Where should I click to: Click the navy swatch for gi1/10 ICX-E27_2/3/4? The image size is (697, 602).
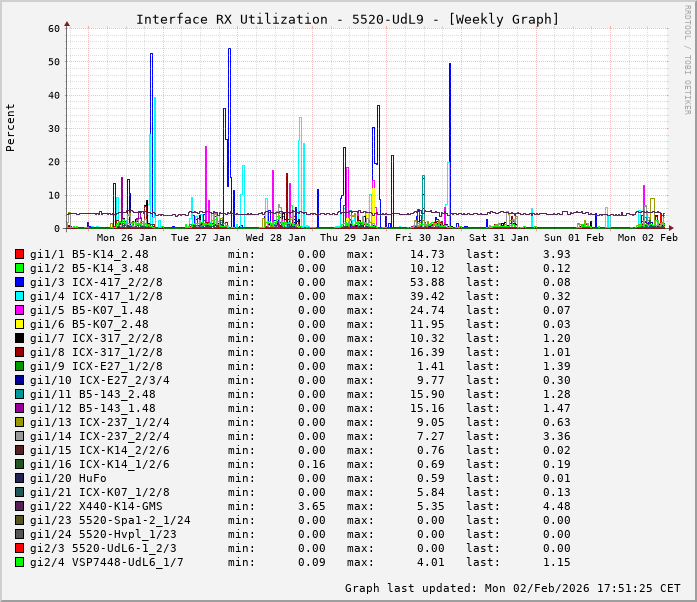click(x=19, y=380)
